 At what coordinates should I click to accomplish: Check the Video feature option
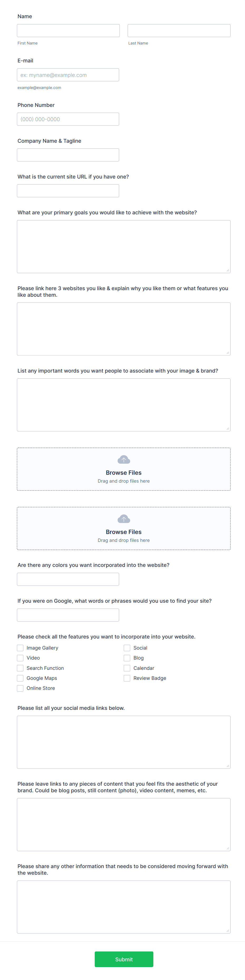point(20,658)
